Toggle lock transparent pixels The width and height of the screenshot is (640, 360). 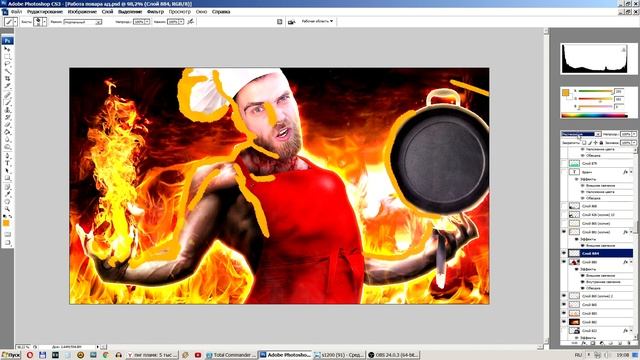click(584, 142)
